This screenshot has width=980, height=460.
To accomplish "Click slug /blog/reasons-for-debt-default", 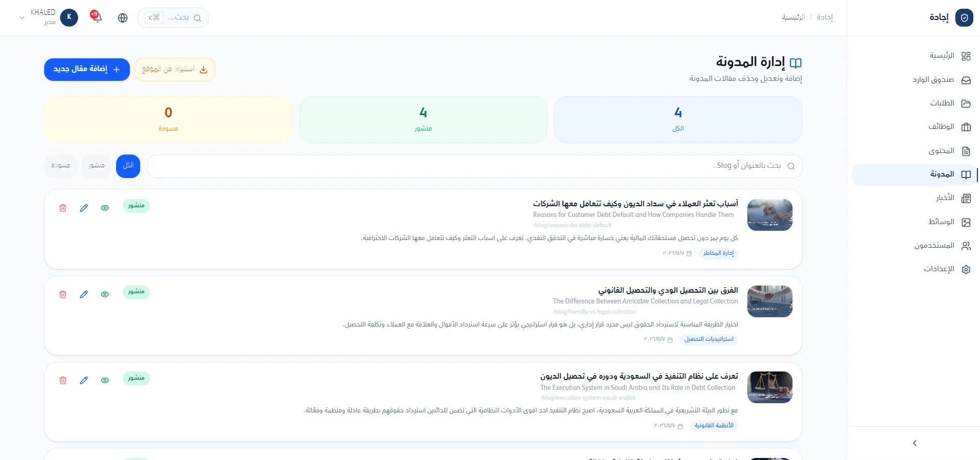I will [572, 225].
